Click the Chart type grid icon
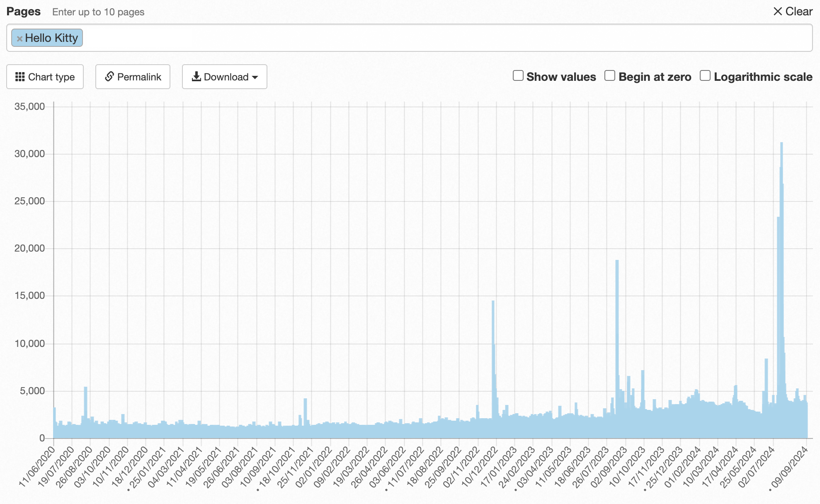Viewport: 820px width, 504px height. (20, 77)
